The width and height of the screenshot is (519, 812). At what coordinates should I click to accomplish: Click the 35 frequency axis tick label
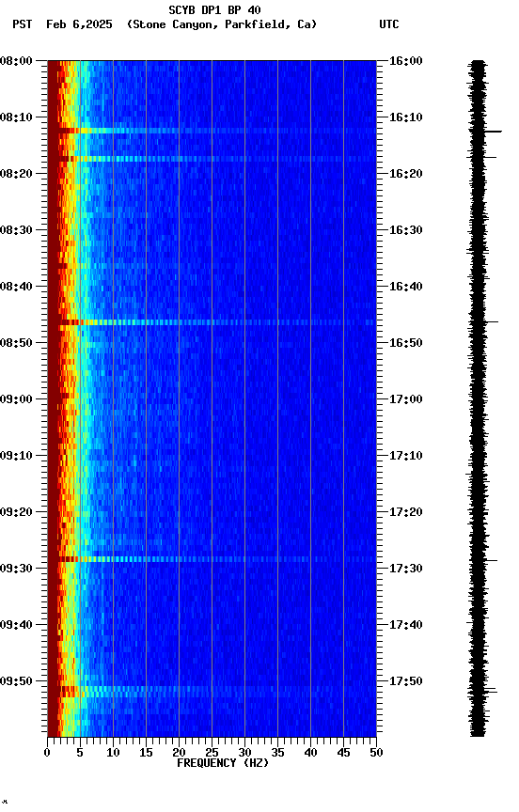277,753
